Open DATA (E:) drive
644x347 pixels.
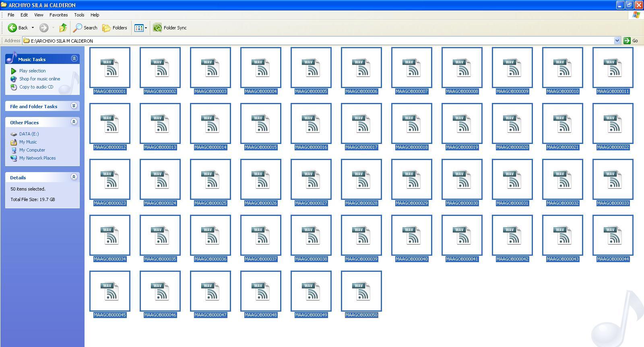(29, 134)
